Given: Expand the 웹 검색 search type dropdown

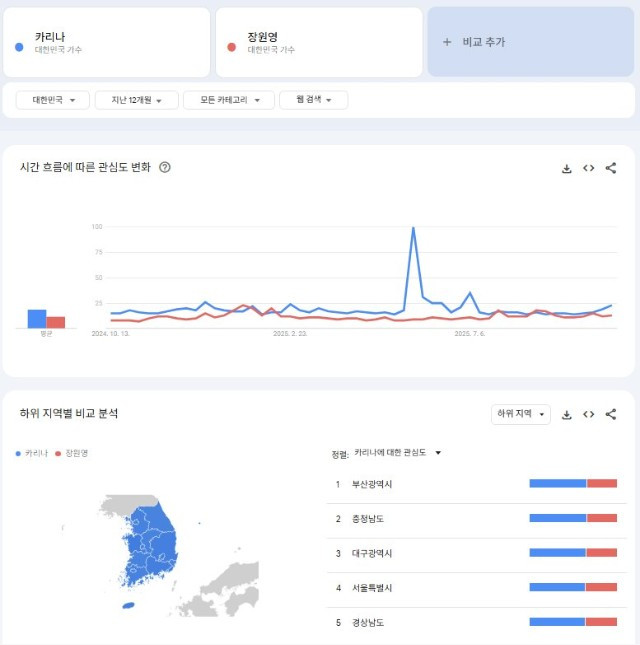Looking at the screenshot, I should pyautogui.click(x=314, y=100).
